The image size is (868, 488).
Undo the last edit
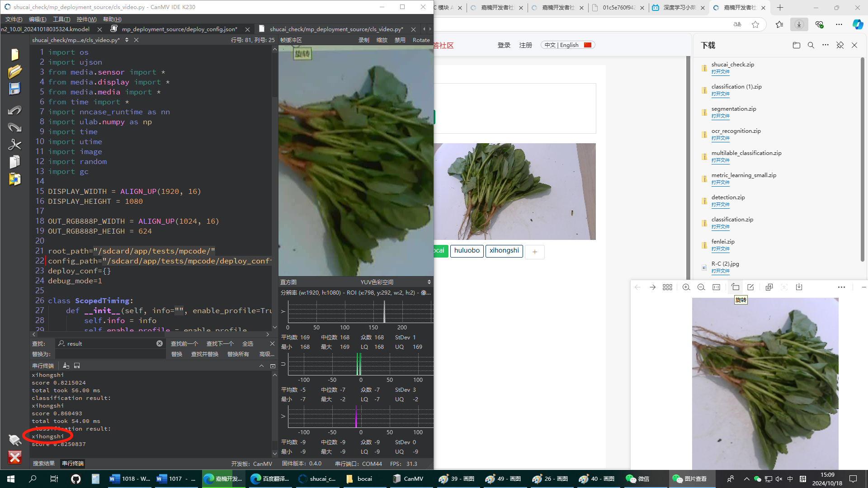[15, 110]
